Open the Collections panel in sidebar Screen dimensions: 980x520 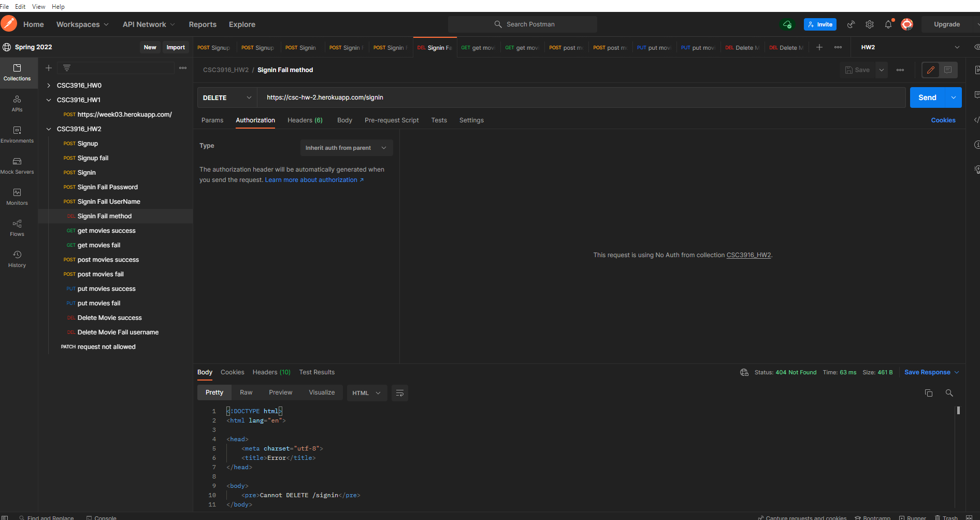pyautogui.click(x=18, y=73)
